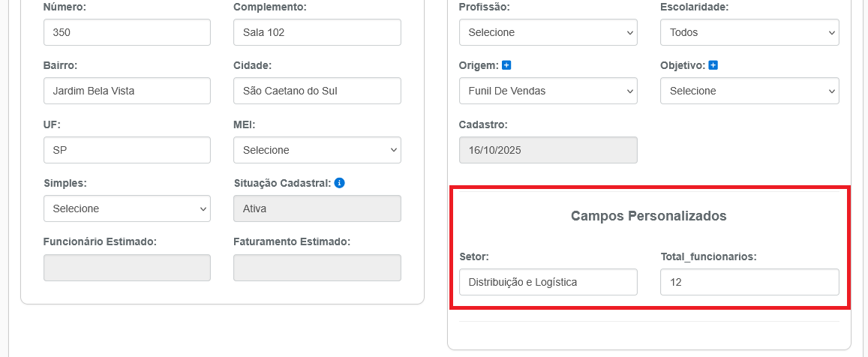Click the Cidade field São Caetano do Sul
Screen dimensions: 868x357
tap(317, 91)
